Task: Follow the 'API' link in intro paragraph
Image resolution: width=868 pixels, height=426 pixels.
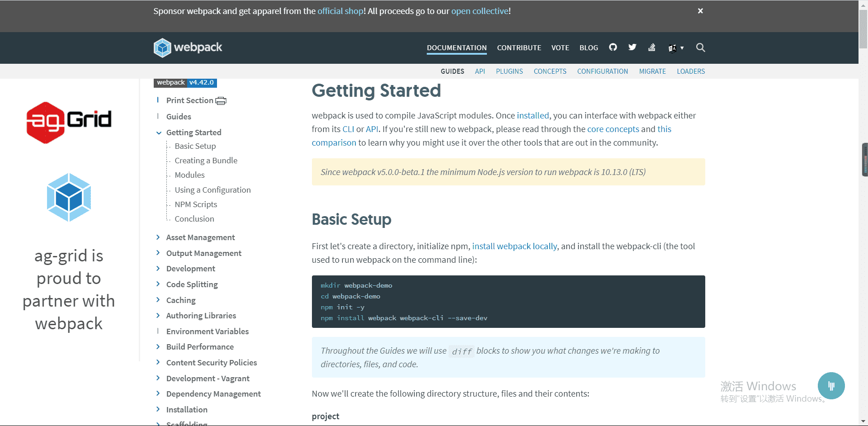Action: coord(372,129)
